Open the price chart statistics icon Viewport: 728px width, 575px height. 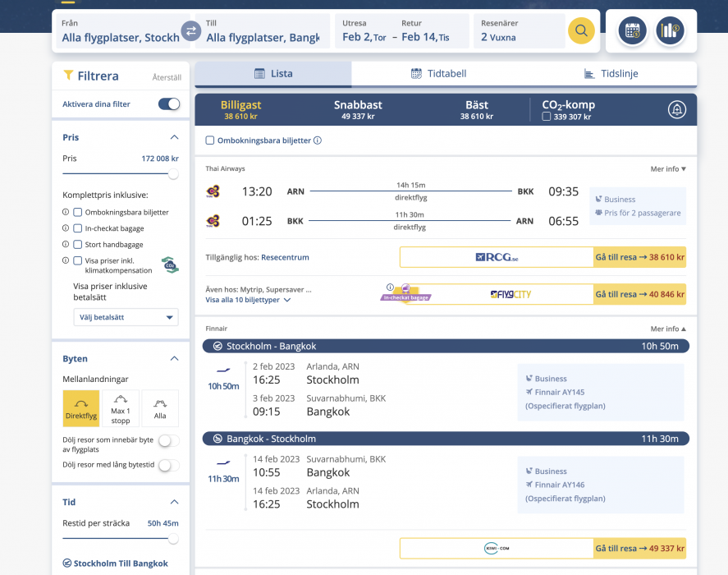tap(670, 31)
